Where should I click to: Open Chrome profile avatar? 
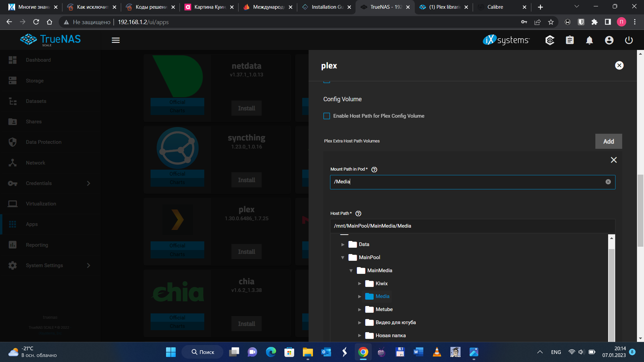pos(622,22)
